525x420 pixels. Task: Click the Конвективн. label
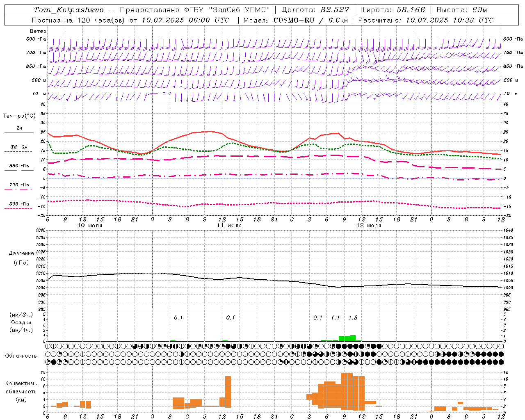point(21,383)
